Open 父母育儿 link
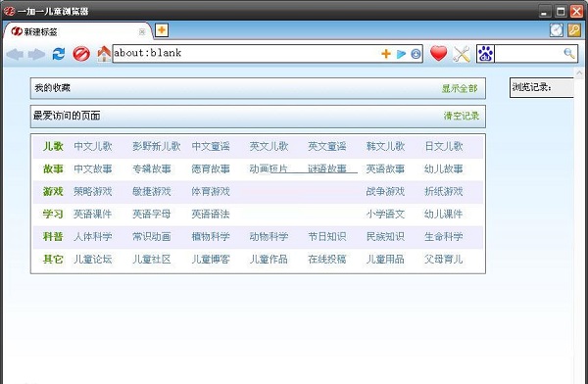This screenshot has height=384, width=588. coord(444,259)
